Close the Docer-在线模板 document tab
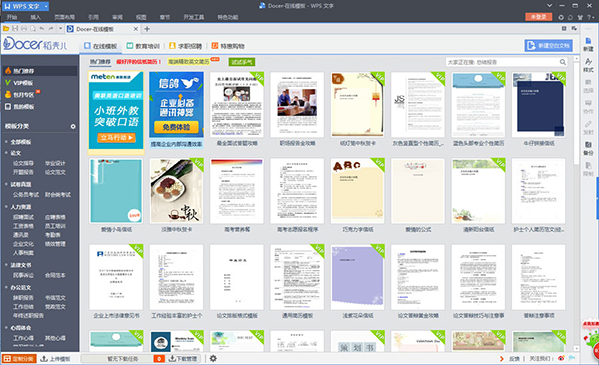Image resolution: width=599 pixels, height=365 pixels. tap(136, 29)
